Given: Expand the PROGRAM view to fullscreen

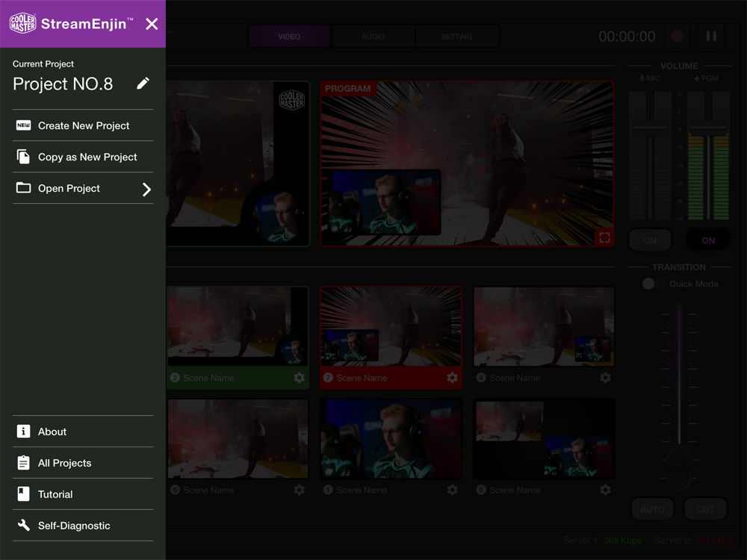Looking at the screenshot, I should [x=604, y=237].
